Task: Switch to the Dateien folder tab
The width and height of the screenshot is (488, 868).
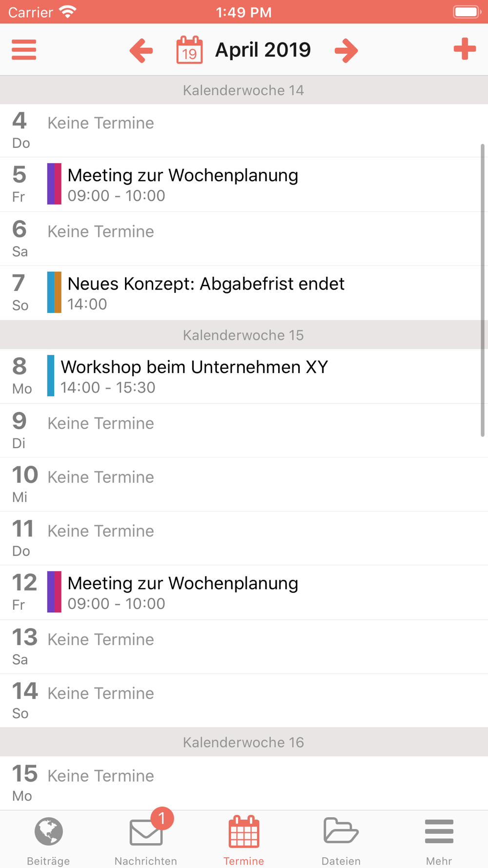Action: pos(341,840)
